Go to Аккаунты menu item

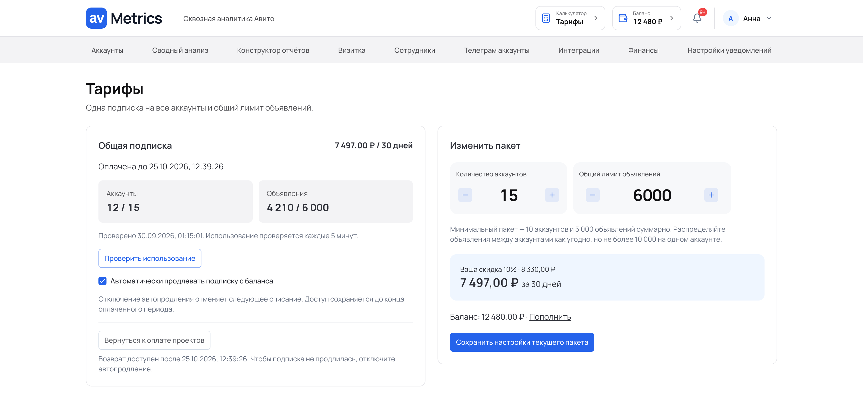pos(107,50)
